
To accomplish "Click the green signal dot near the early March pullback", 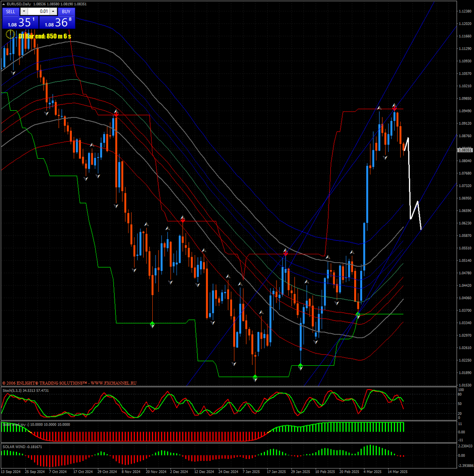I will (x=358, y=315).
